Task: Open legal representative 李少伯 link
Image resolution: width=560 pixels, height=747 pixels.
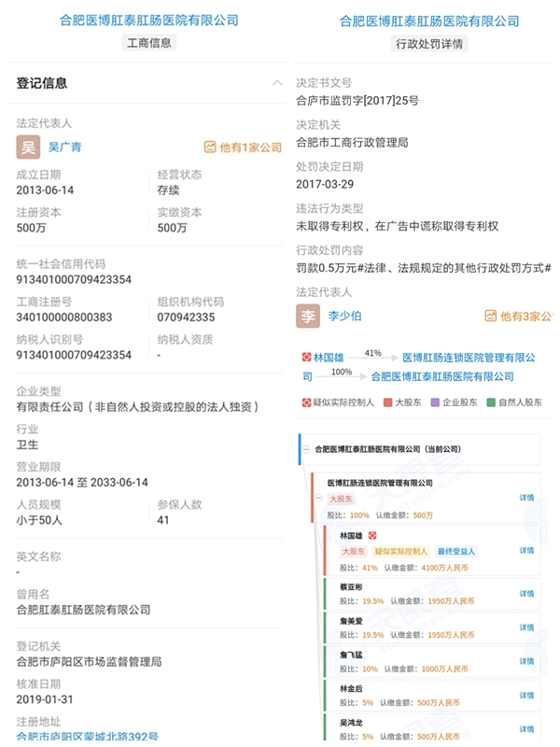Action: point(344,316)
